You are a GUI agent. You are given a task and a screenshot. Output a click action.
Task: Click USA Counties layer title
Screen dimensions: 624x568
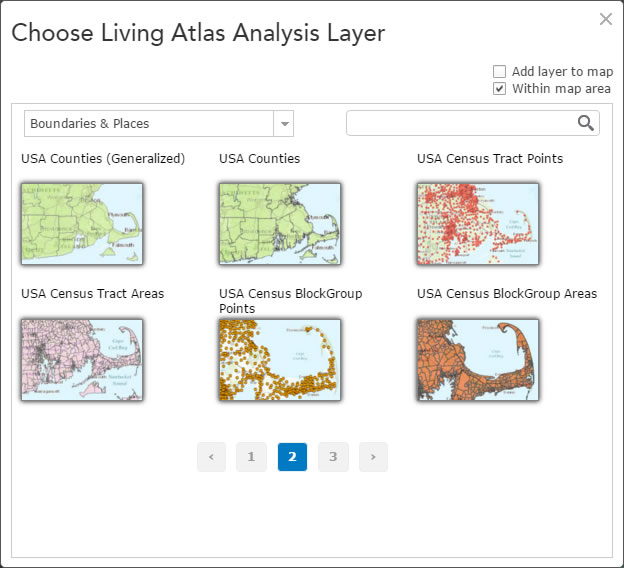coord(259,159)
